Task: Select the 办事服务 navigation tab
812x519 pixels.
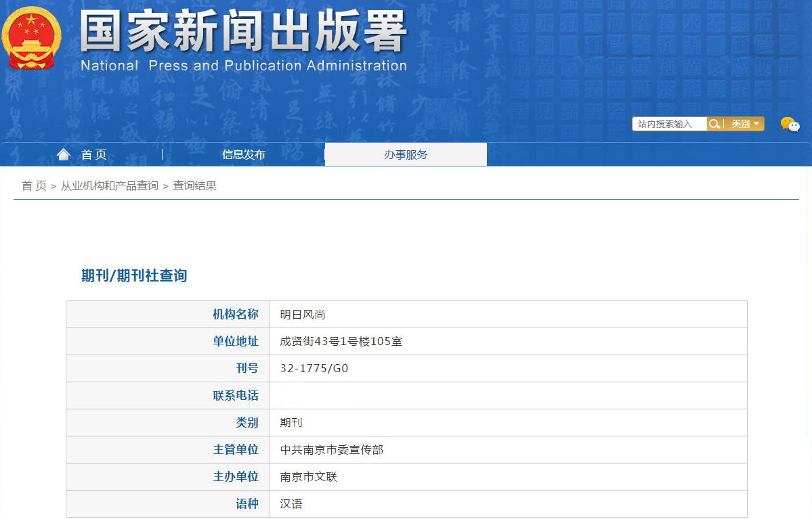Action: [x=406, y=154]
